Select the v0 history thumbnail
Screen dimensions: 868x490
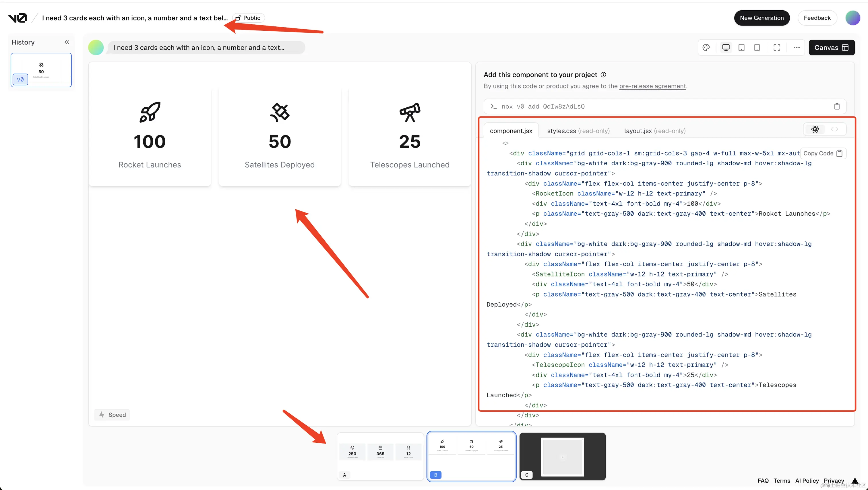pos(41,70)
